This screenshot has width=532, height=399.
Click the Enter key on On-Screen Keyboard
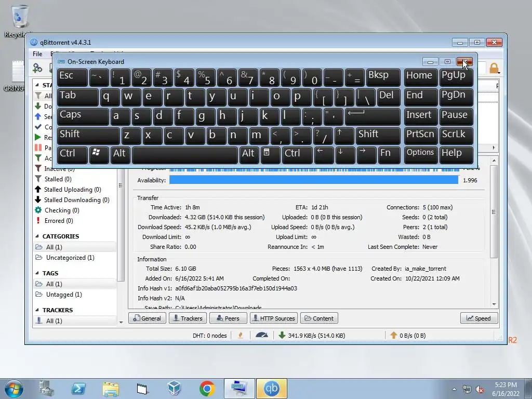[x=373, y=116]
